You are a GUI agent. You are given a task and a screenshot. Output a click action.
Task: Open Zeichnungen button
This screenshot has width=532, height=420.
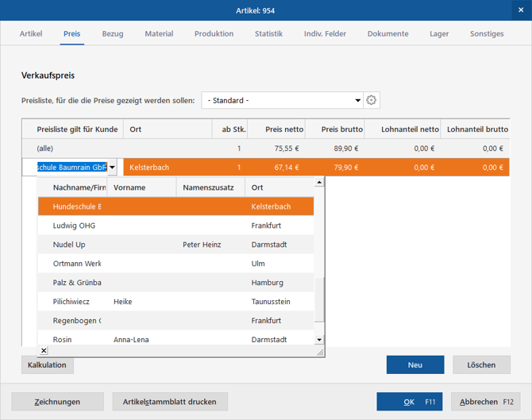(57, 402)
